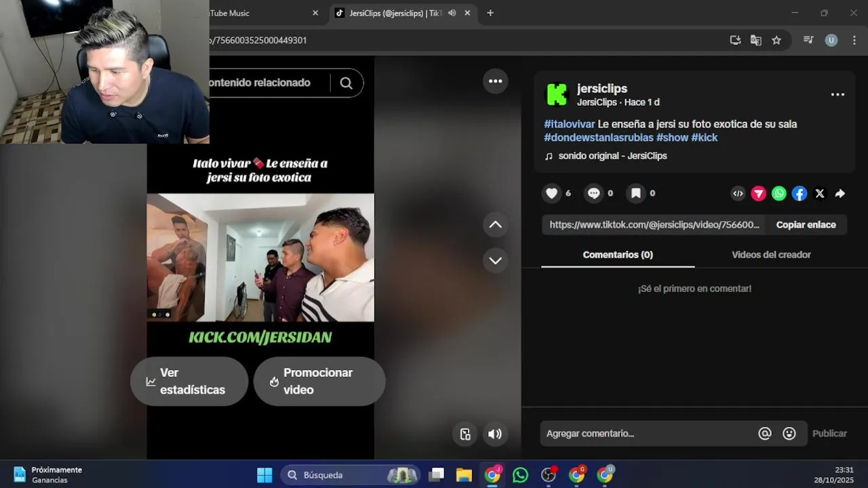The width and height of the screenshot is (868, 488).
Task: Click the taskbar Búsqueda search box
Action: pyautogui.click(x=351, y=475)
